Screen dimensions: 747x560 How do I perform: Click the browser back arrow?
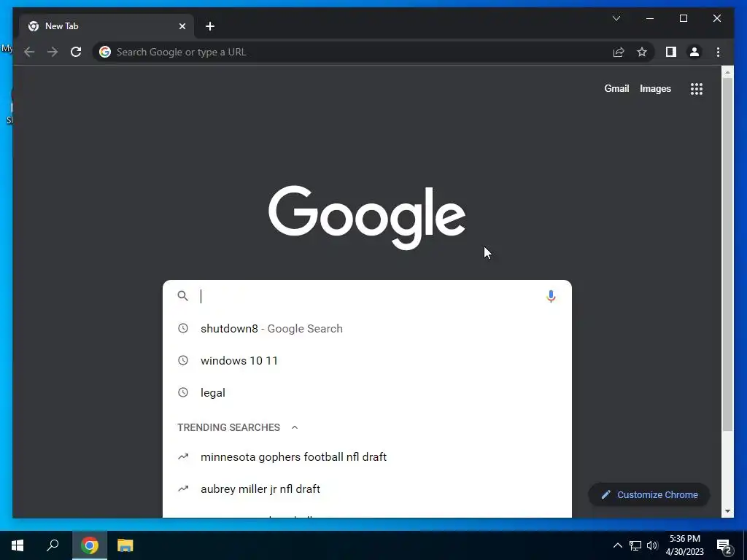(x=29, y=52)
